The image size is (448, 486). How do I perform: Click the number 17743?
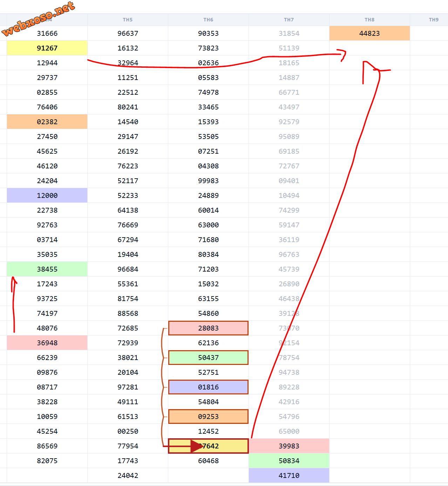tap(128, 461)
